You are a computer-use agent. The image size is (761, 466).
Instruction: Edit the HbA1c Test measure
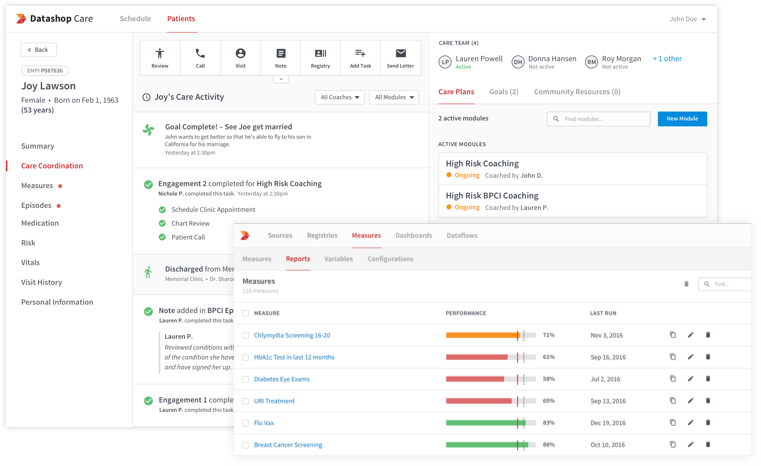click(x=691, y=357)
